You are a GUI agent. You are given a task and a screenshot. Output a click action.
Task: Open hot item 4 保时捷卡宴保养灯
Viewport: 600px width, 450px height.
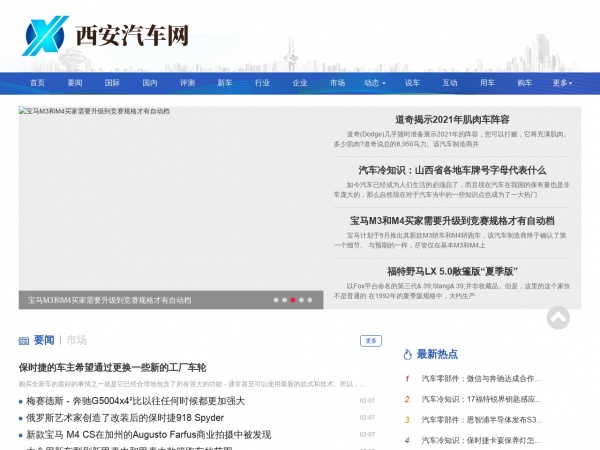click(x=481, y=440)
